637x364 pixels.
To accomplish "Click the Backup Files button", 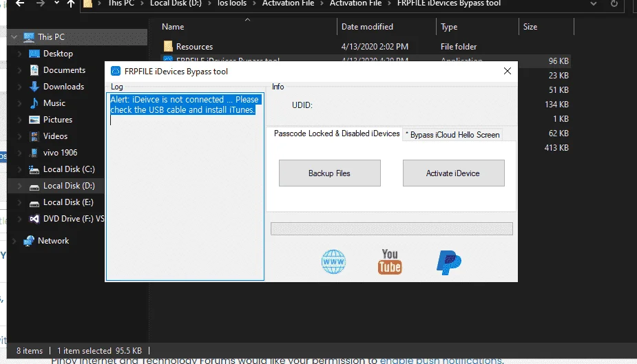I will pos(329,173).
